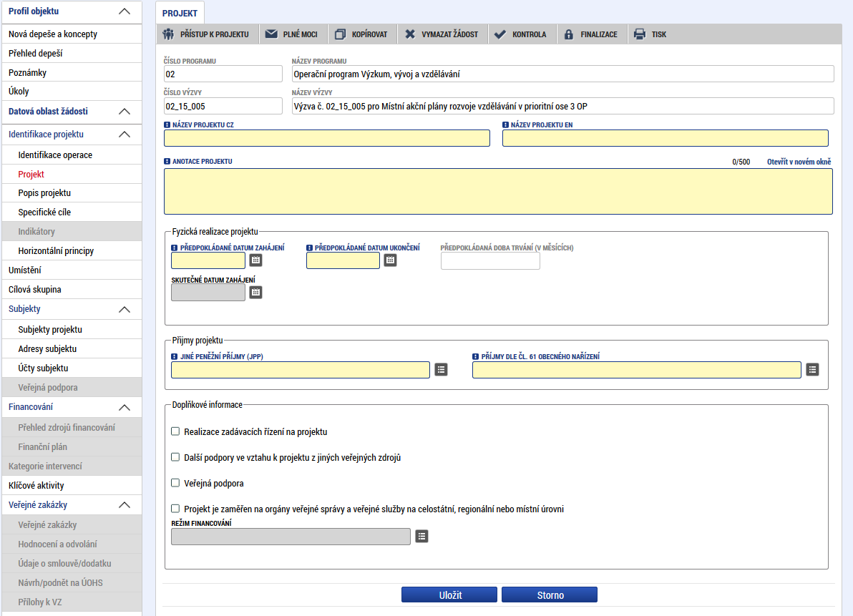Image resolution: width=853 pixels, height=616 pixels.
Task: Click the Předpokládané datum ukončení input
Action: [x=343, y=260]
